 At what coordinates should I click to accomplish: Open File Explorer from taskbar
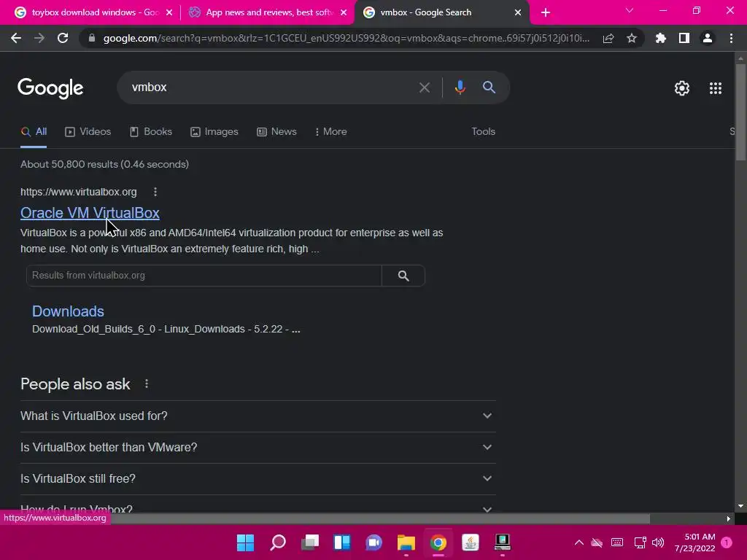pyautogui.click(x=406, y=542)
